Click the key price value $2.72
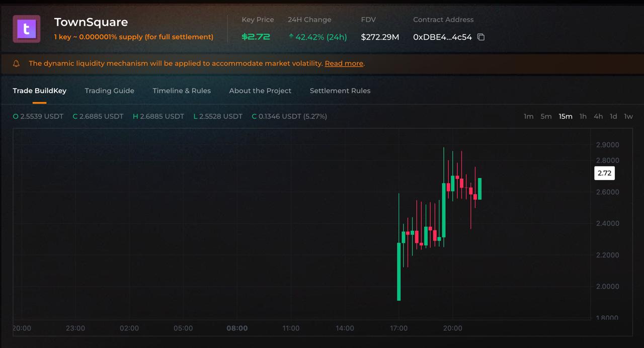 point(256,37)
